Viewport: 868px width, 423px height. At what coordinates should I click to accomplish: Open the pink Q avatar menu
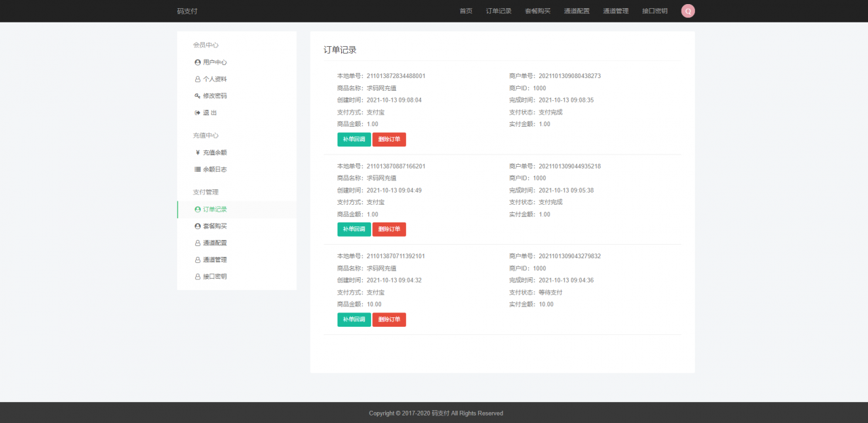coord(688,11)
